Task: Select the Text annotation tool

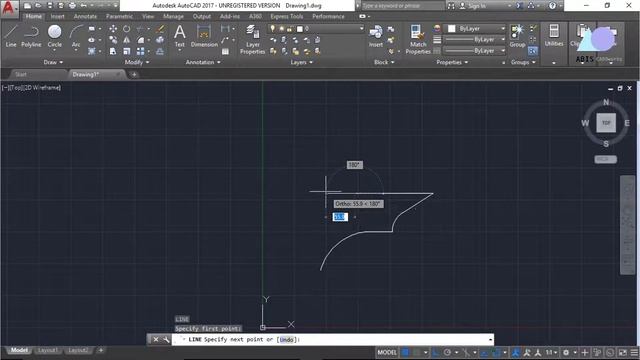Action: (x=180, y=36)
